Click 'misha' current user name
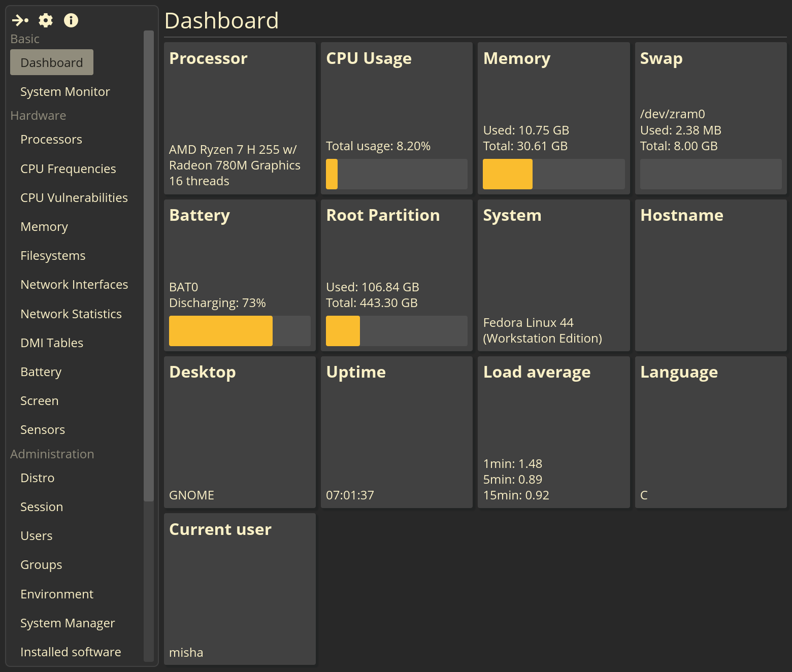Viewport: 792px width, 672px height. tap(186, 653)
